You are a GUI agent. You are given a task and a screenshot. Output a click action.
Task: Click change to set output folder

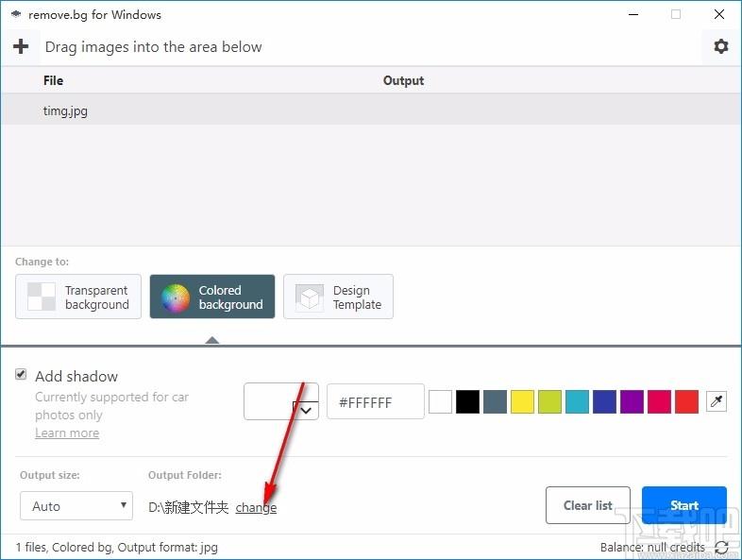point(256,507)
